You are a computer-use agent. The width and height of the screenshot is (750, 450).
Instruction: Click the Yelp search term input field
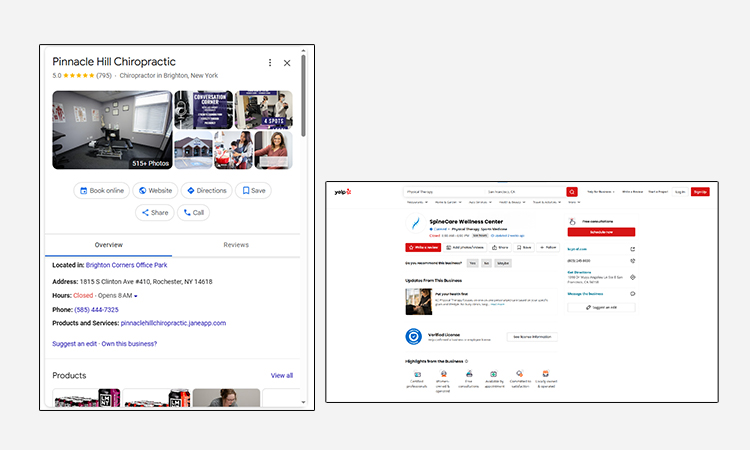(x=444, y=192)
